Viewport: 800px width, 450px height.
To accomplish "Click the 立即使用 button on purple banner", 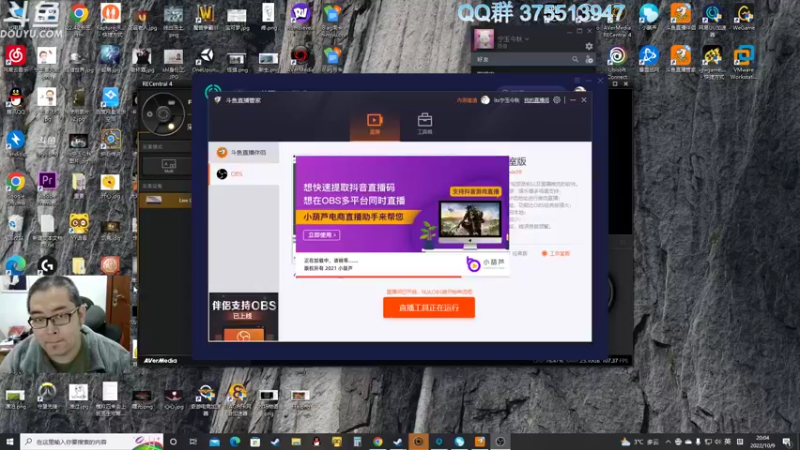I will coord(321,235).
